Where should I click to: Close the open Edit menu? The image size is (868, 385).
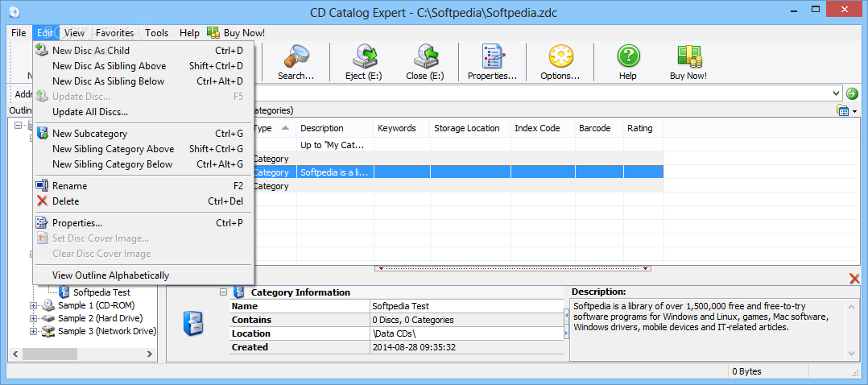[x=45, y=33]
